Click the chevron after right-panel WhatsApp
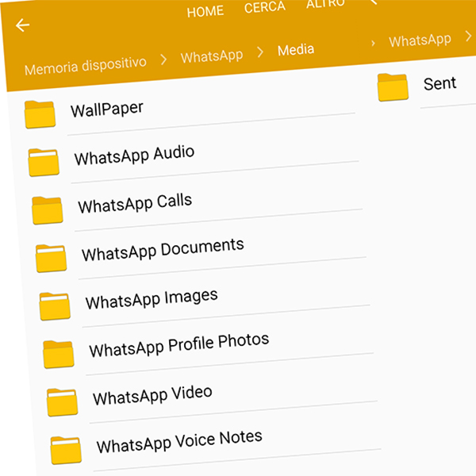Screen dimensions: 476x476 pos(468,36)
